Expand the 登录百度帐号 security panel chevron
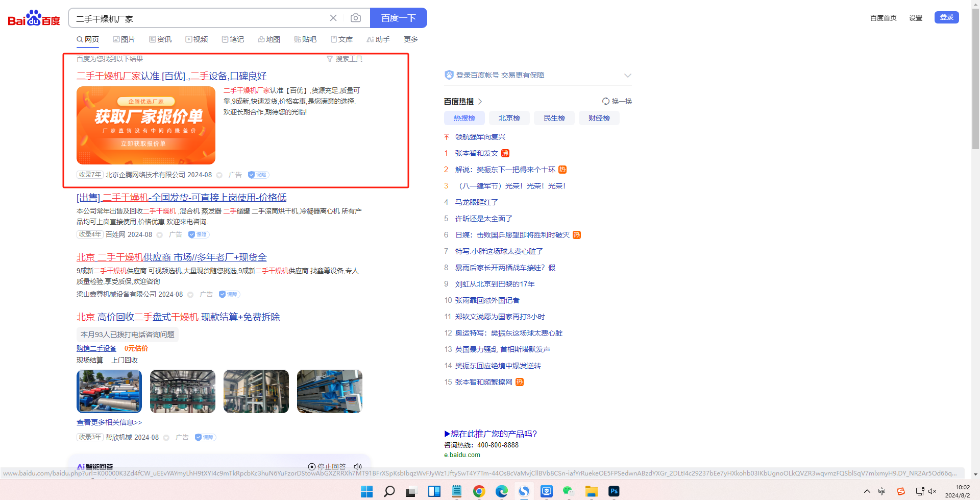 point(627,76)
